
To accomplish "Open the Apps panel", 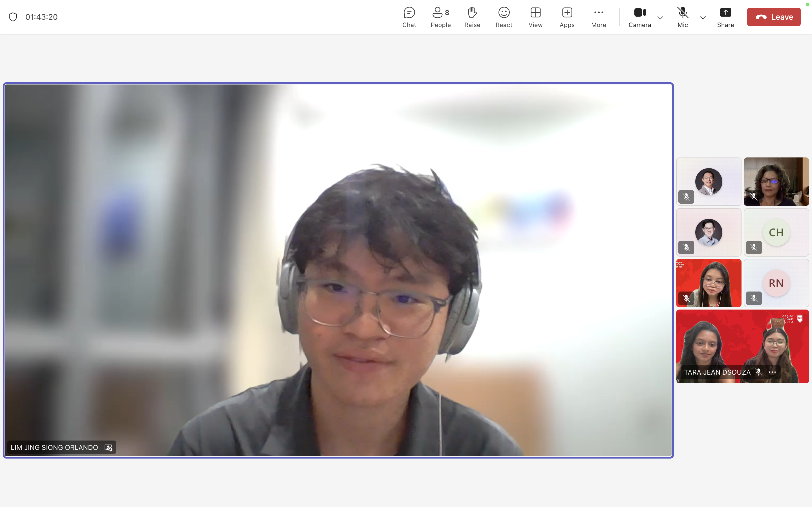I will 567,17.
